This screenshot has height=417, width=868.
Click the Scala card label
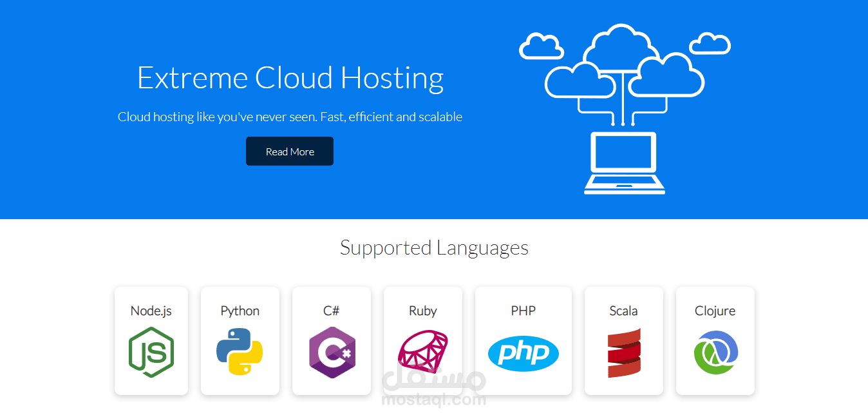point(624,311)
